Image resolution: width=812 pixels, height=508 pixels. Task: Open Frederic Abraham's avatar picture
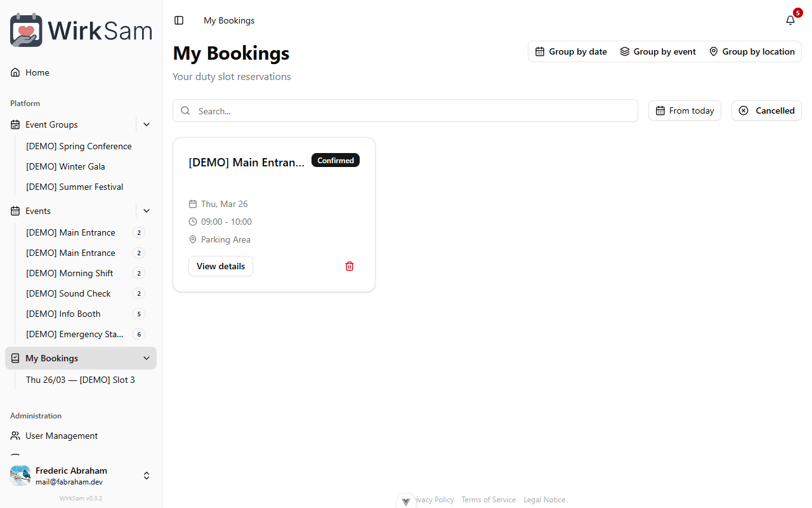coord(20,476)
